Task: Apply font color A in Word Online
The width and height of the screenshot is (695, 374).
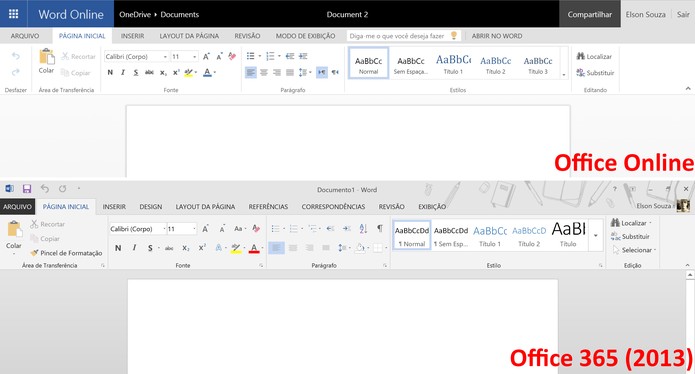Action: tap(207, 72)
